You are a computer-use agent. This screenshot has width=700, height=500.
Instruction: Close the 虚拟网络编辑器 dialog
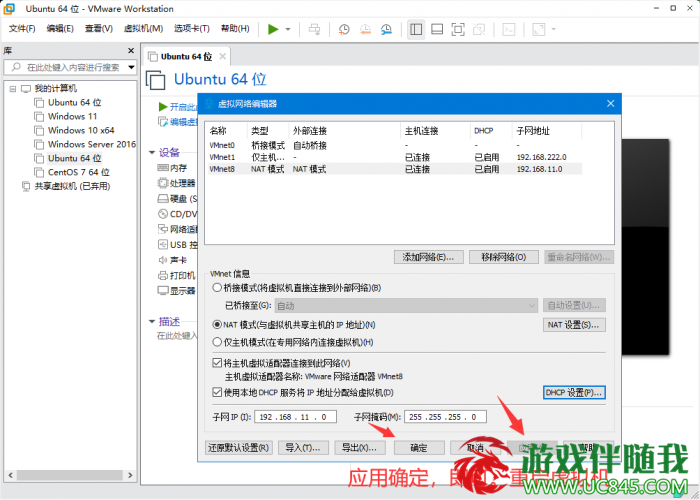click(611, 104)
